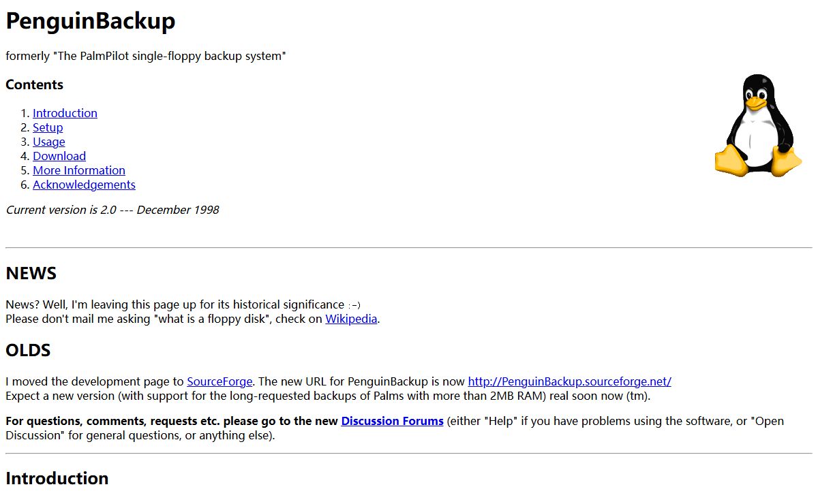This screenshot has width=818, height=504.
Task: Go to the Discussion Forums link
Action: pyautogui.click(x=392, y=421)
